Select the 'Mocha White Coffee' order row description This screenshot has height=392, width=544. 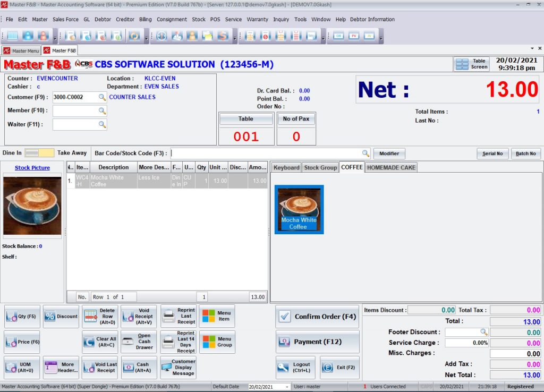coord(113,181)
